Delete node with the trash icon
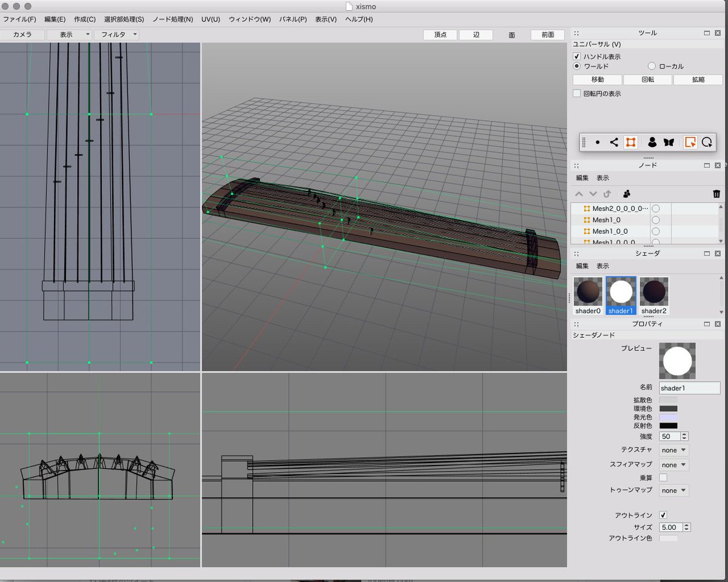 pyautogui.click(x=716, y=194)
